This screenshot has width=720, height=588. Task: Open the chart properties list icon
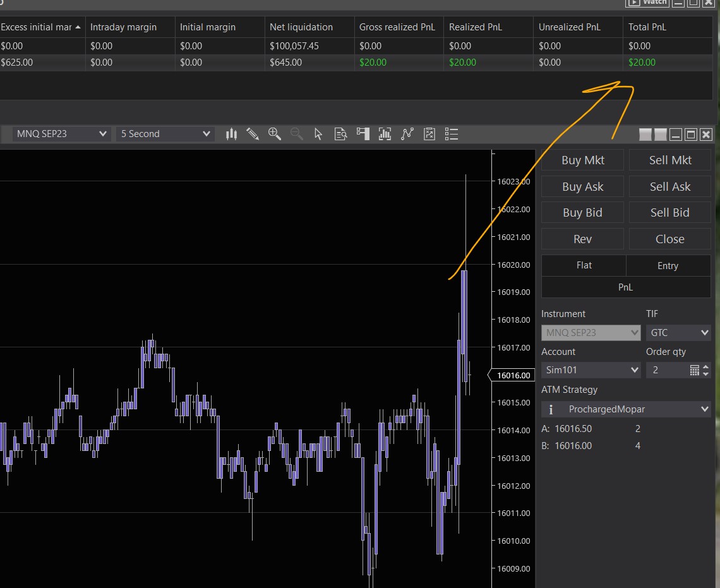451,134
